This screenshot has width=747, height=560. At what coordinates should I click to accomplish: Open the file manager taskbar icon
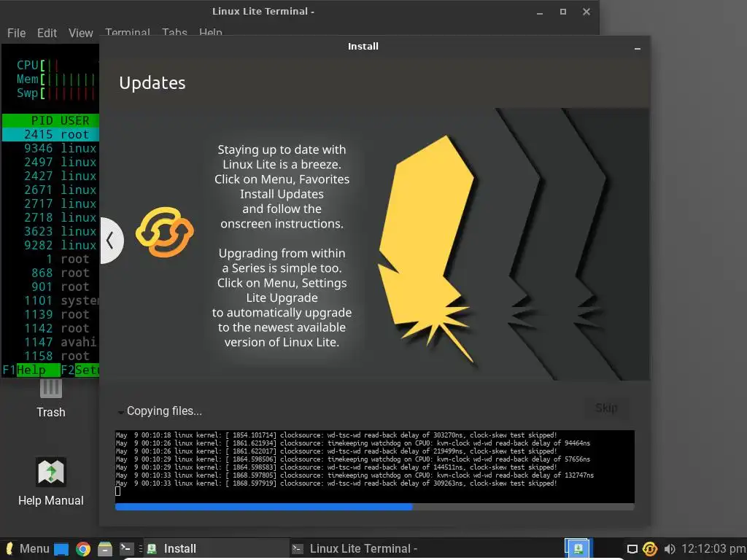tap(105, 549)
